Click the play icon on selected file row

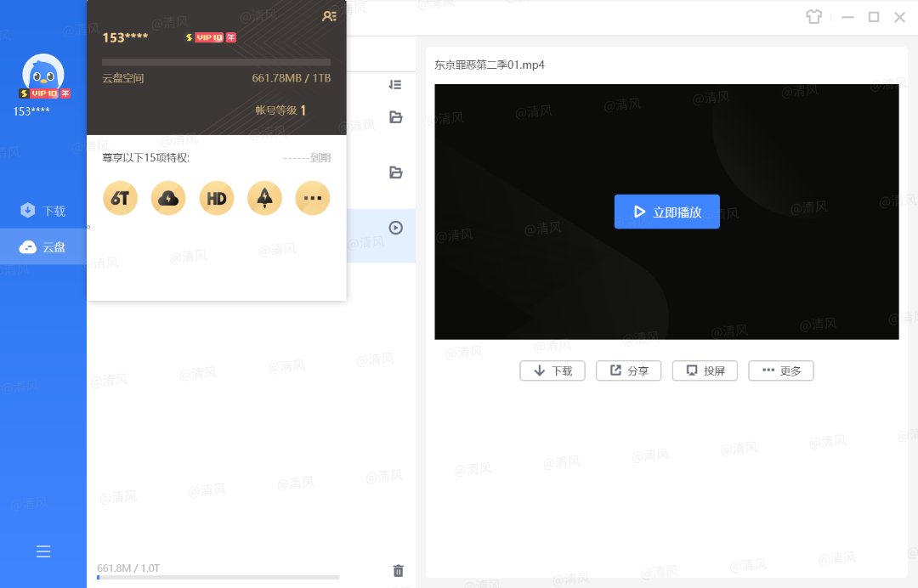coord(395,228)
